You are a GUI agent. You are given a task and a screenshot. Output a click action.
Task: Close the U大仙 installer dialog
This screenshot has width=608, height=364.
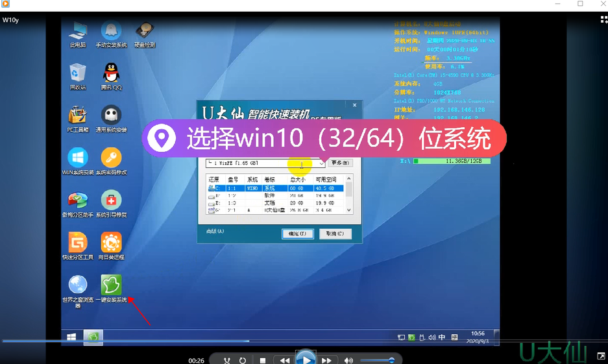point(354,105)
